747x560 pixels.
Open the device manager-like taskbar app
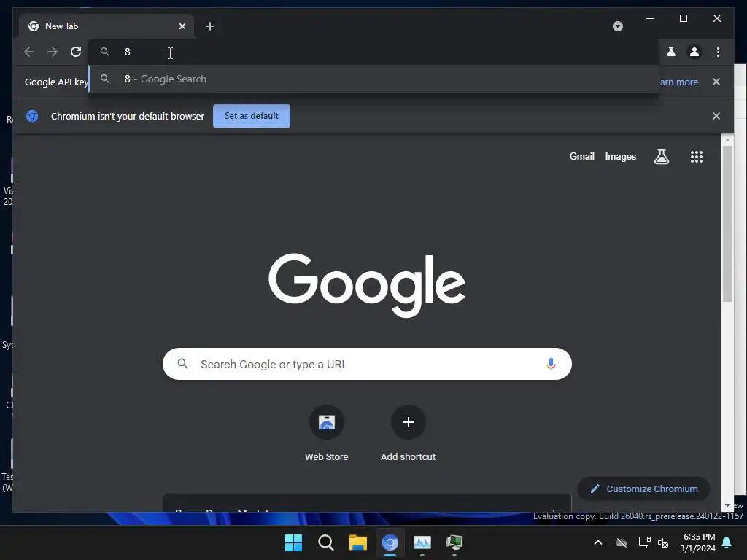click(x=454, y=542)
